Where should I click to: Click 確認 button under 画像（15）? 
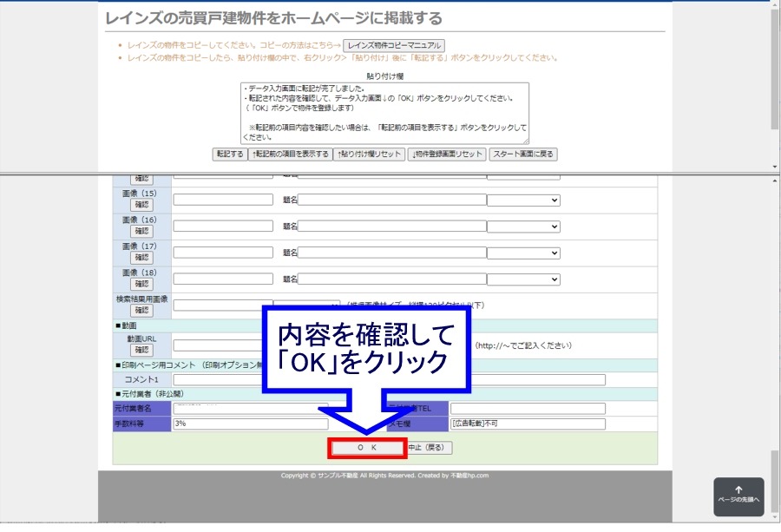click(x=141, y=205)
